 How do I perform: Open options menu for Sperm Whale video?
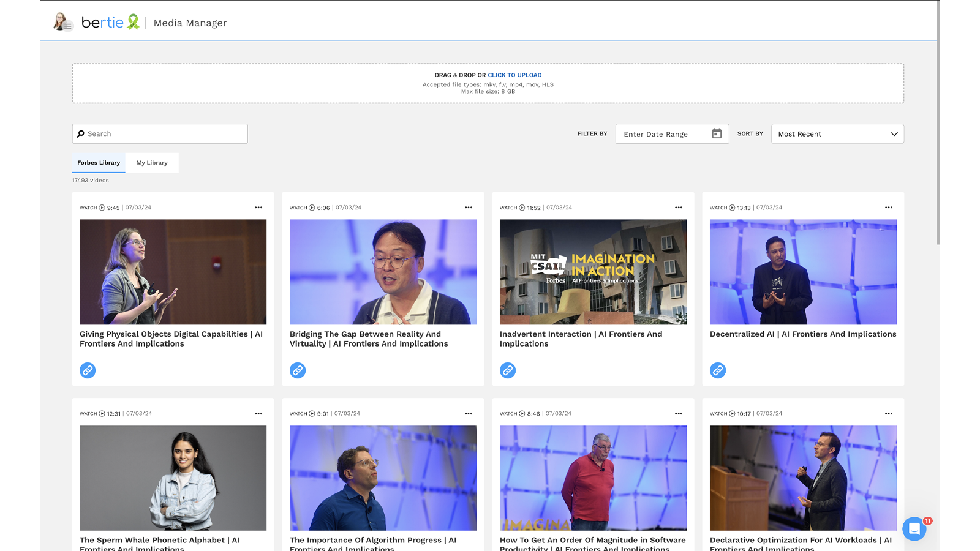pos(258,414)
